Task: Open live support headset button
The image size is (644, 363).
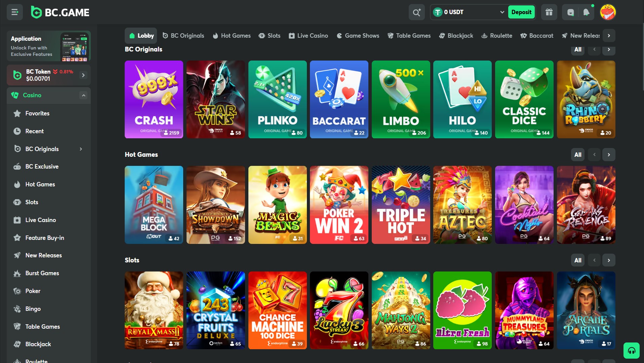Action: [x=632, y=351]
